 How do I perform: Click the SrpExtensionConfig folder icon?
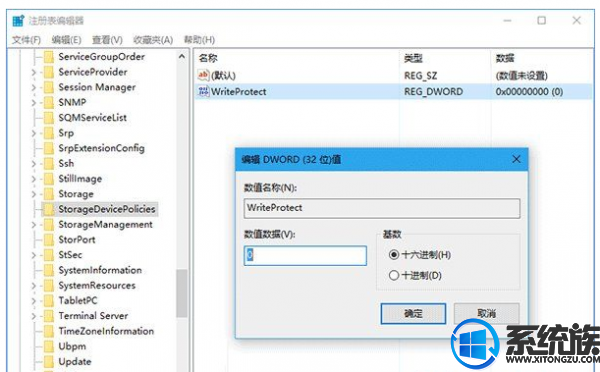49,148
